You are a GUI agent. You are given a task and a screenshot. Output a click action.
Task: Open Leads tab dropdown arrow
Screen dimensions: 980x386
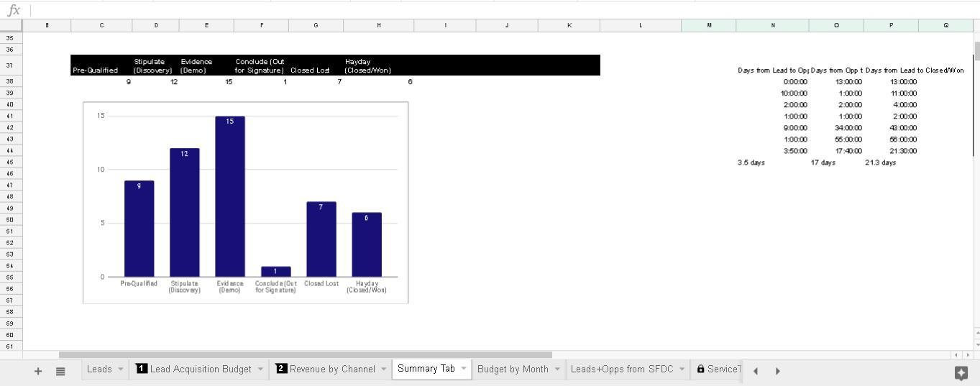120,369
